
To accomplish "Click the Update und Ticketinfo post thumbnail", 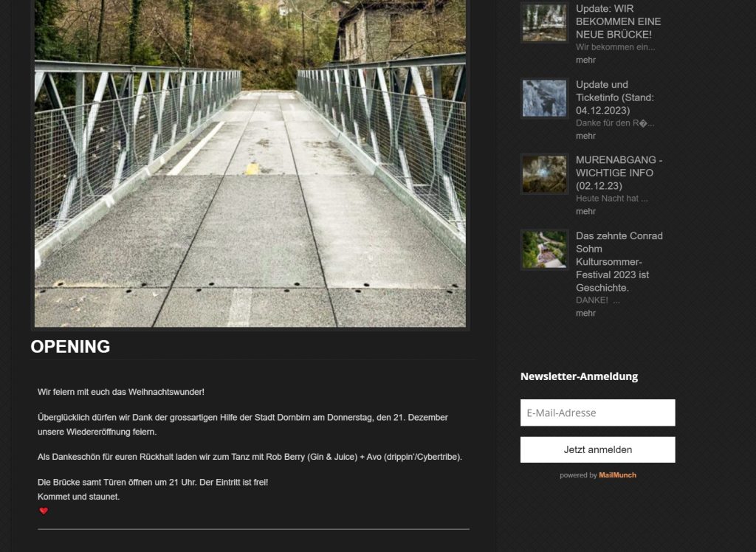I will [544, 98].
